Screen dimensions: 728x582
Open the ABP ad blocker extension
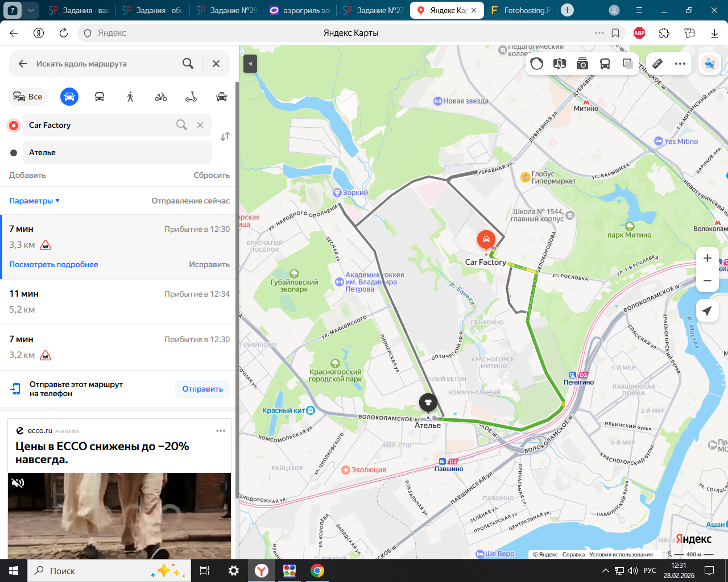[x=639, y=33]
